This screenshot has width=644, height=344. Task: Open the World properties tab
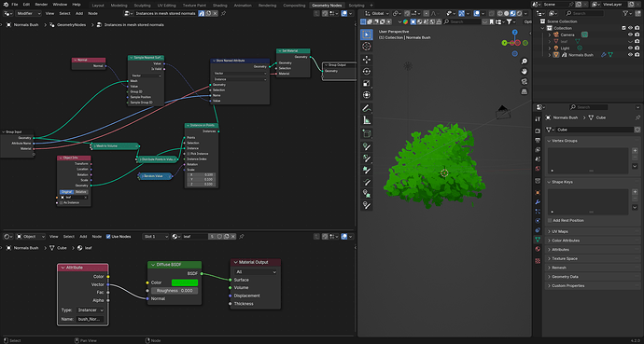(x=538, y=169)
